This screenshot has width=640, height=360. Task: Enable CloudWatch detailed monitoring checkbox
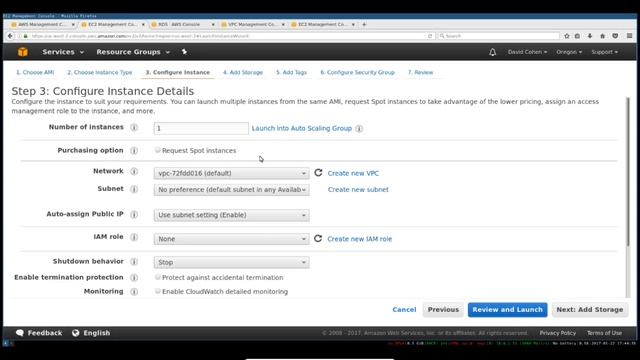(158, 291)
